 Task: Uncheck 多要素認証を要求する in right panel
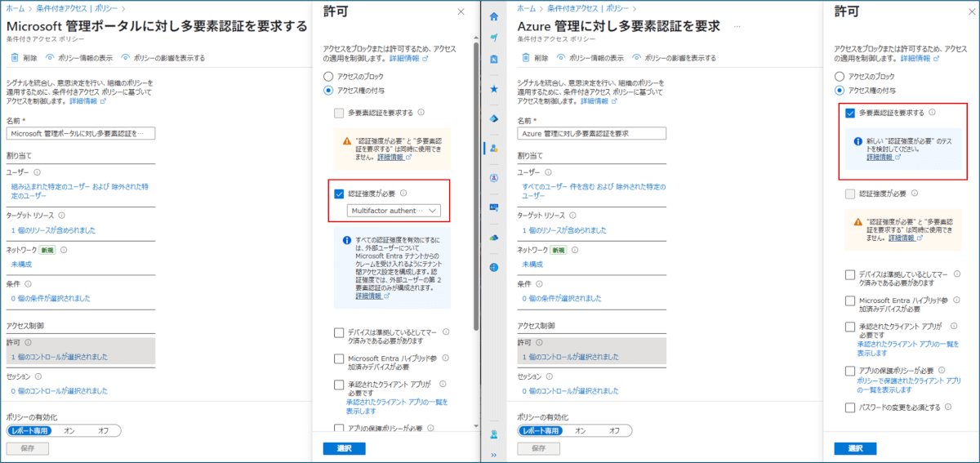click(x=850, y=113)
